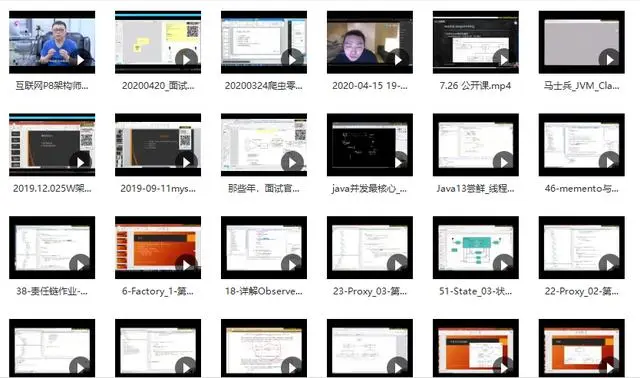Select the file name Java13尝鲜_线程...
Image resolution: width=640 pixels, height=378 pixels.
(476, 189)
